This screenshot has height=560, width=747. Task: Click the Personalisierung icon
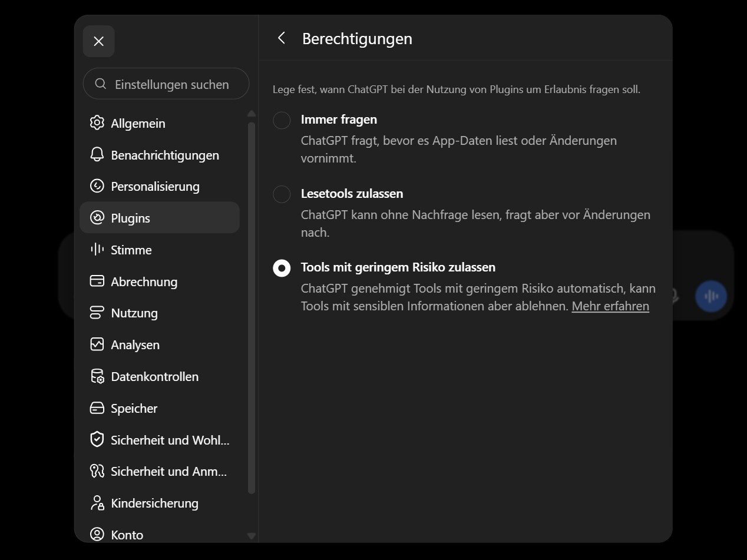[x=97, y=186]
